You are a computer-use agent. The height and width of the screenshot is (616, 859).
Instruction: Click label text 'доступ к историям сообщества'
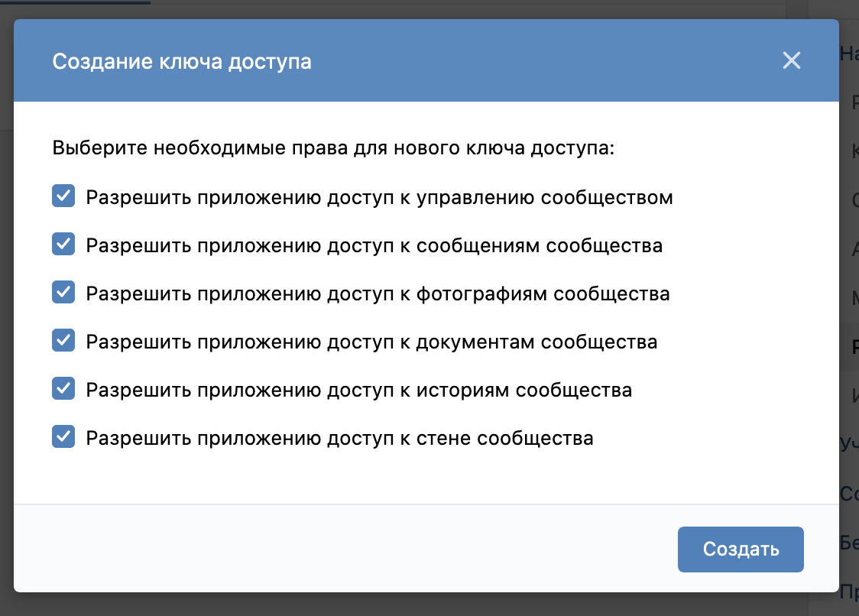pyautogui.click(x=480, y=391)
